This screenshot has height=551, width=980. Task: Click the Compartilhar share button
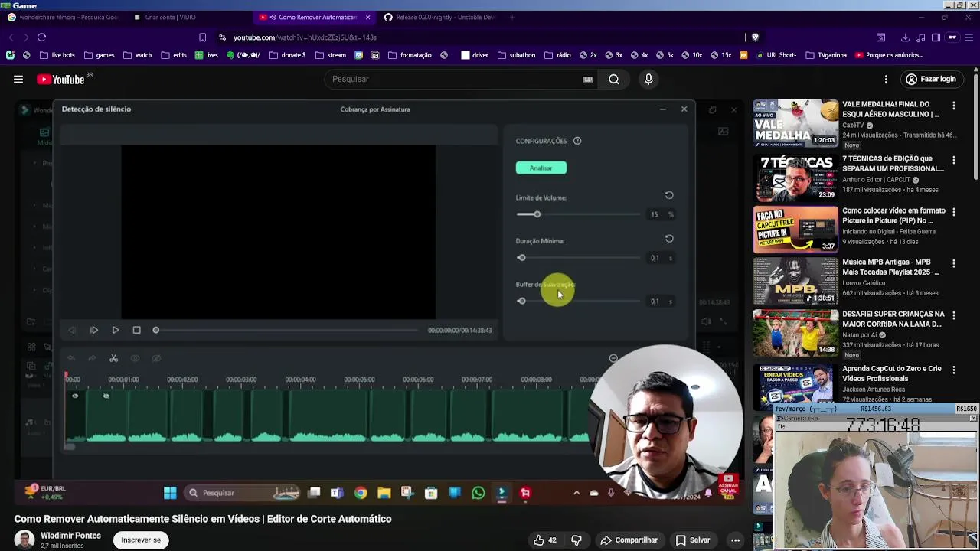tap(629, 540)
